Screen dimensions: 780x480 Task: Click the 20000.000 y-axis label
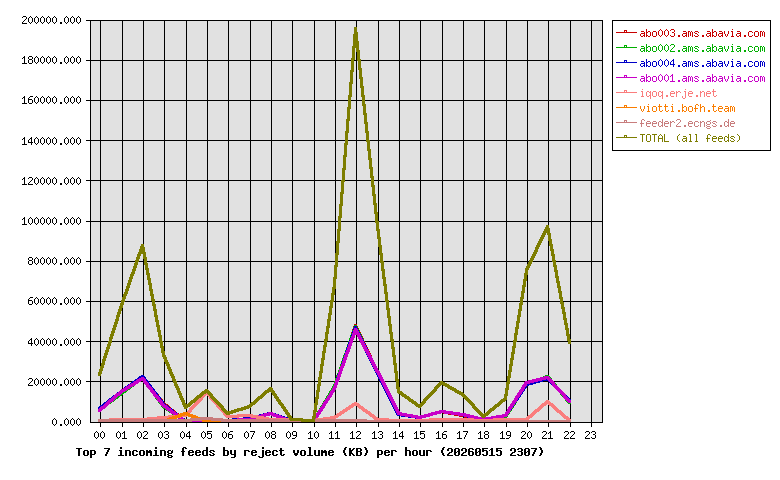tap(54, 382)
